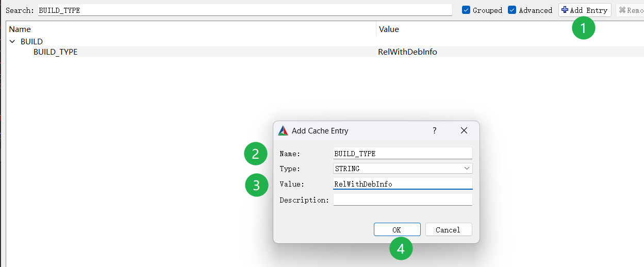644x267 pixels.
Task: Close the Add Cache Entry dialog
Action: [x=464, y=131]
